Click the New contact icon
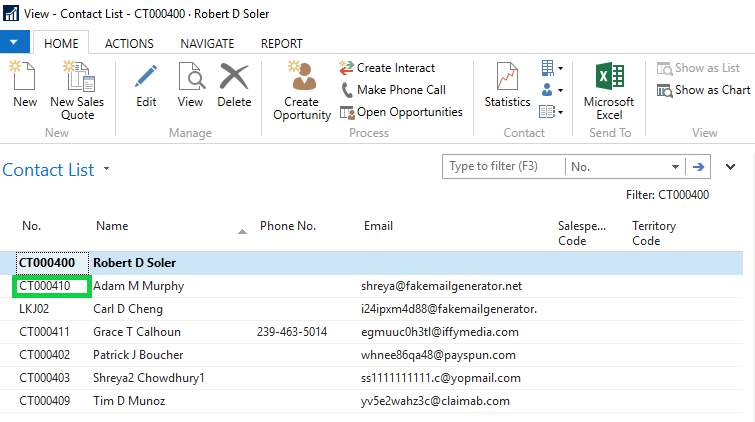Image resolution: width=755 pixels, height=422 pixels. [24, 76]
